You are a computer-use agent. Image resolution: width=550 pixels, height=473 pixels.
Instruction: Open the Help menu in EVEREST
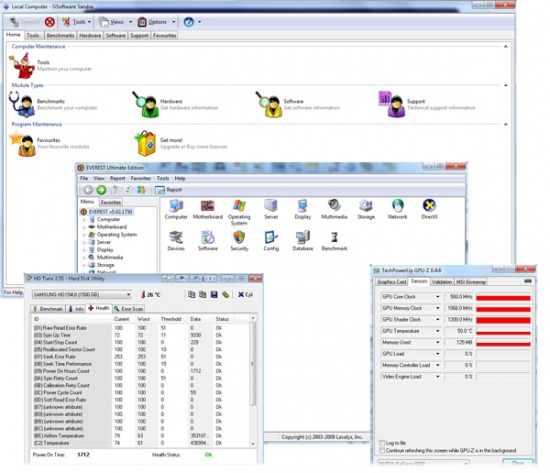[180, 178]
